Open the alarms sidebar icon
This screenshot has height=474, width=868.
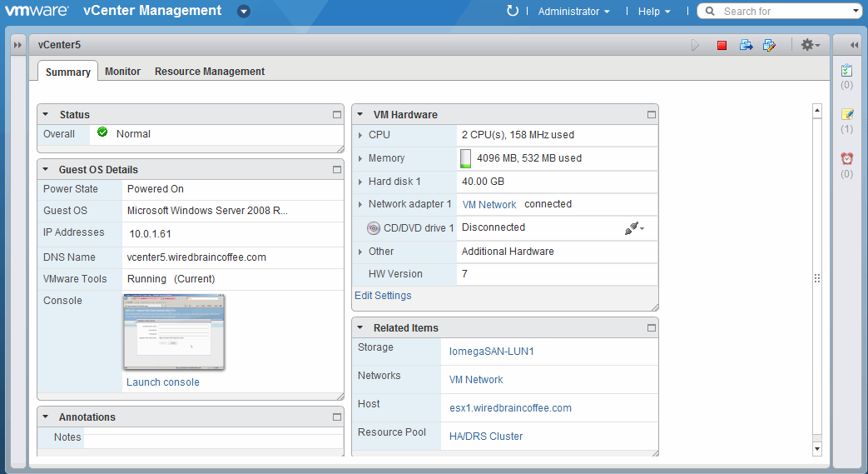(847, 158)
